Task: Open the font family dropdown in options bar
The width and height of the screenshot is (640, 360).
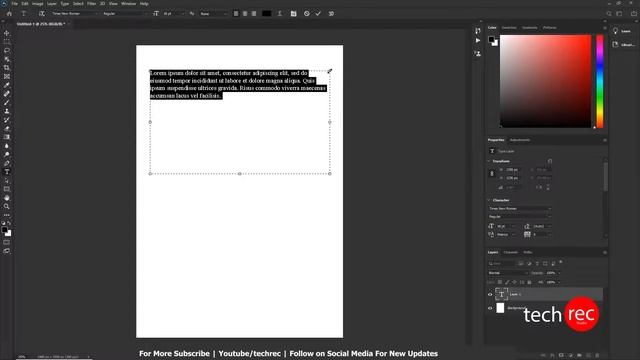Action: [75, 13]
